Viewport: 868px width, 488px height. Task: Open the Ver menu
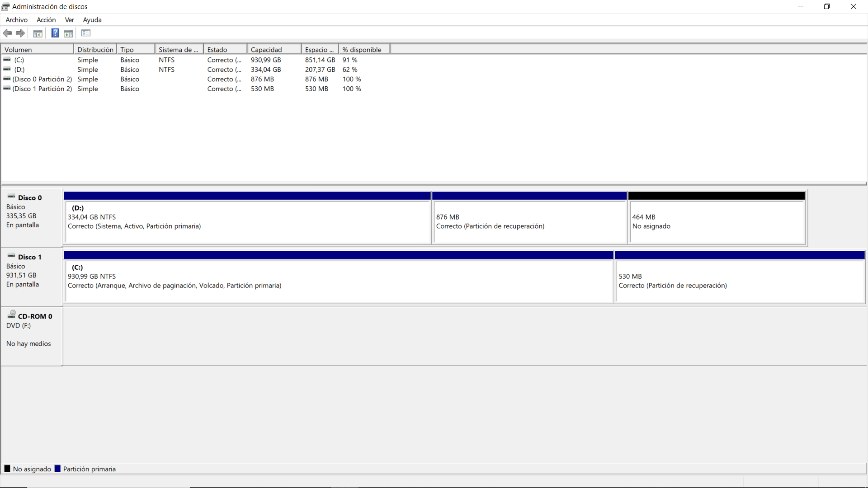(69, 20)
